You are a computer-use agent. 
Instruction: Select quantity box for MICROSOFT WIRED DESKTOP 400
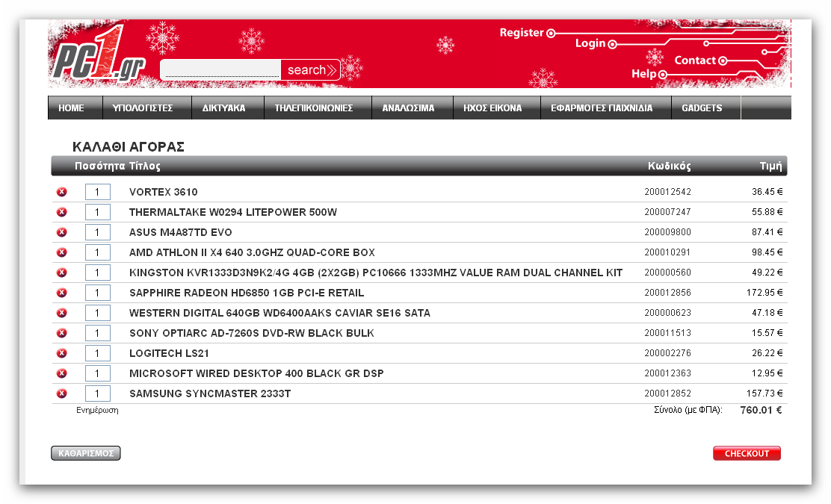point(97,373)
